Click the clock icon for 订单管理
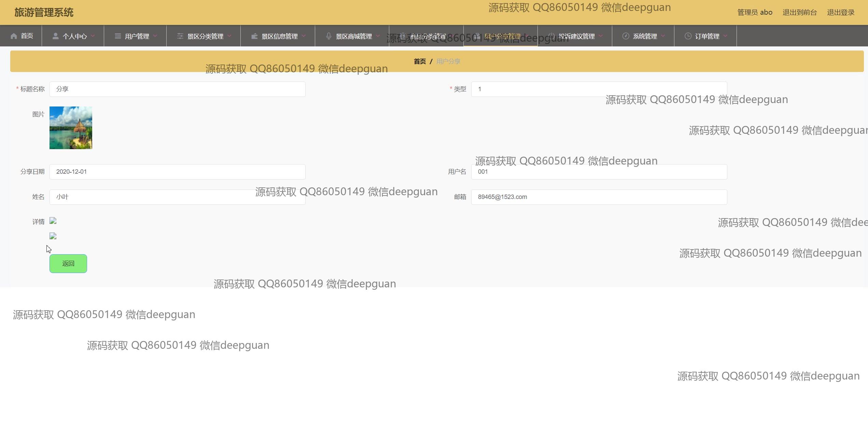Viewport: 868px width, 428px height. [x=688, y=36]
